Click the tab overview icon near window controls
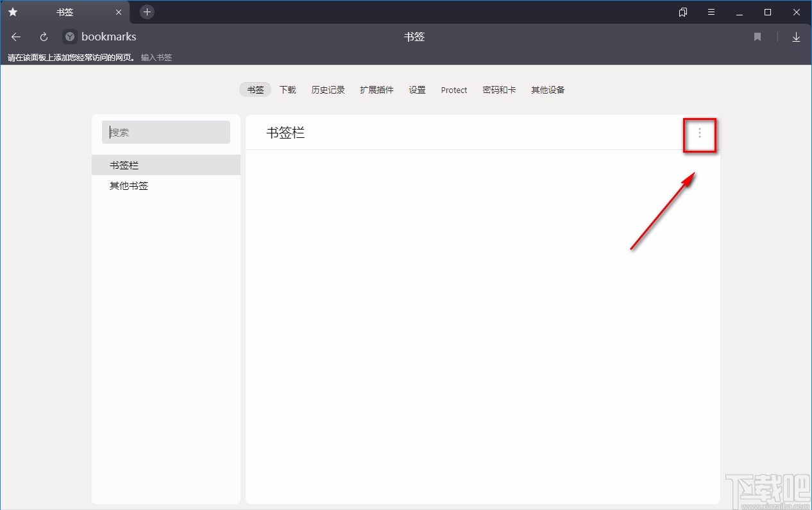The image size is (812, 510). (682, 12)
